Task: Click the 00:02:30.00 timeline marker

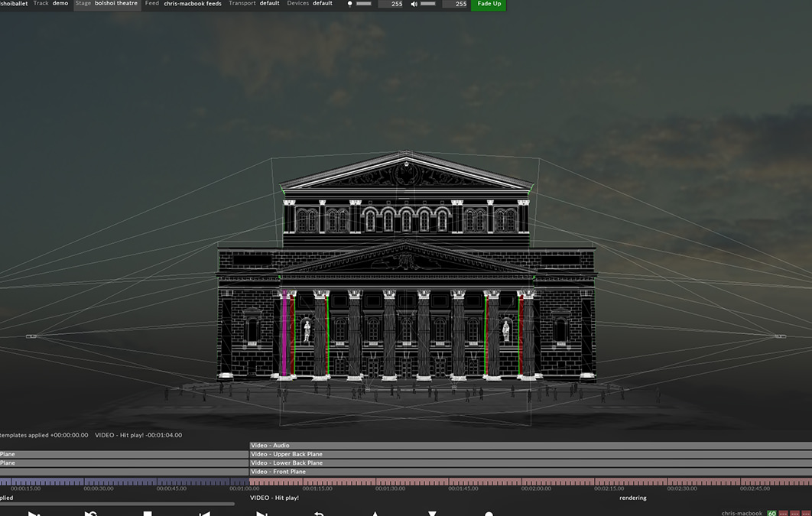Action: pyautogui.click(x=681, y=488)
